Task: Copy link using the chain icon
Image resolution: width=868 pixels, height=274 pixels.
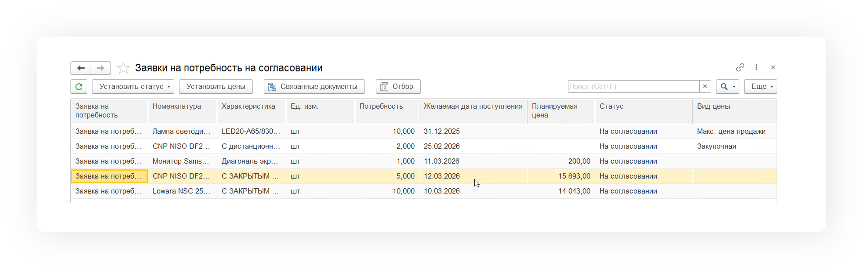Action: click(x=740, y=67)
